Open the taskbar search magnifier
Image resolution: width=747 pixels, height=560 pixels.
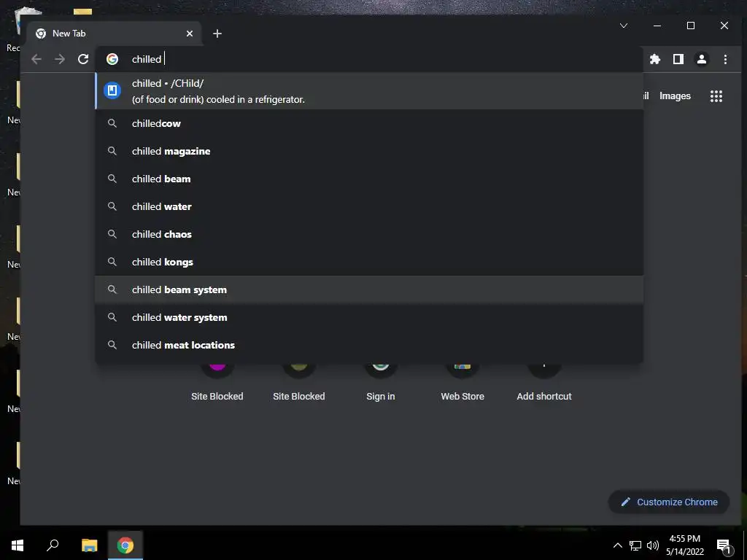tap(53, 545)
